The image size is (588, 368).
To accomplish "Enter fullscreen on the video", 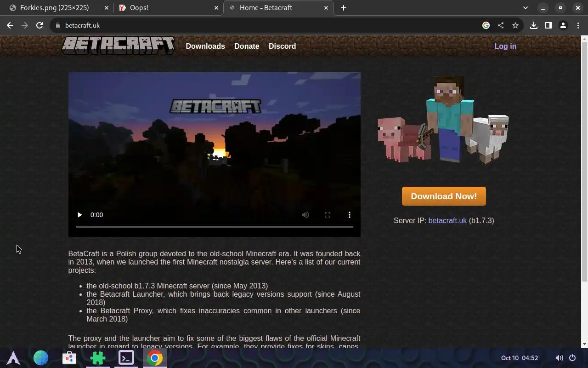I will coord(328,215).
